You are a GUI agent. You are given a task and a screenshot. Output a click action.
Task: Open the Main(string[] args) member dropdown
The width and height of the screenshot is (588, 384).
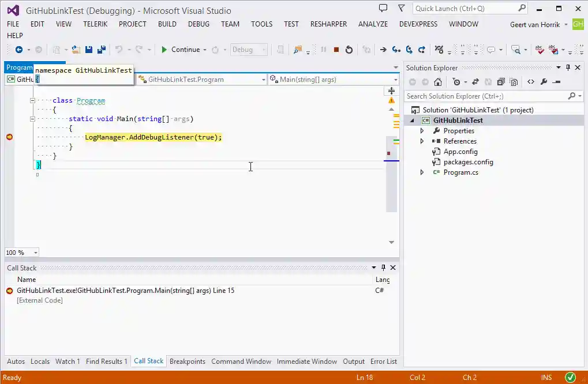(332, 79)
